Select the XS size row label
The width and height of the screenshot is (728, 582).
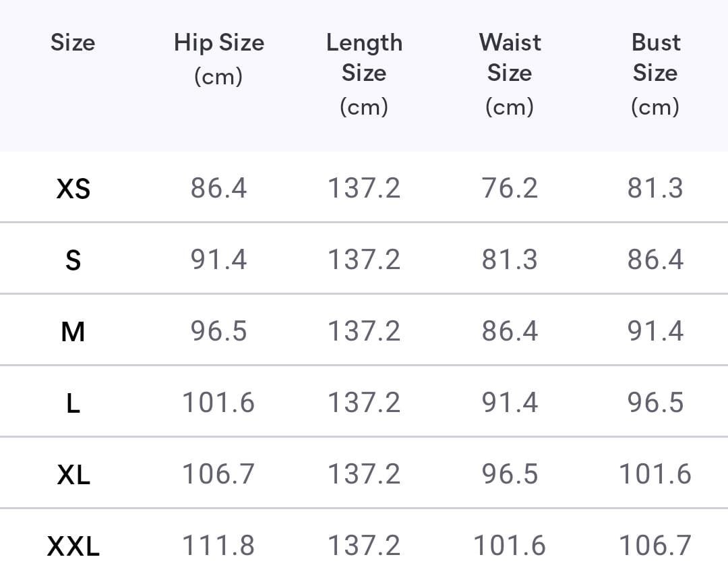[73, 189]
